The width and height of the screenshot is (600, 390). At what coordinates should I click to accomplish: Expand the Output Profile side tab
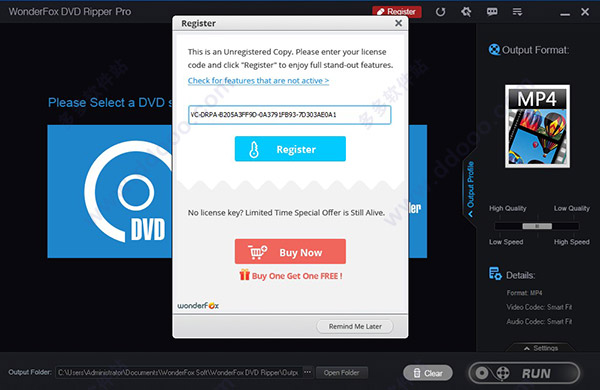pos(470,189)
